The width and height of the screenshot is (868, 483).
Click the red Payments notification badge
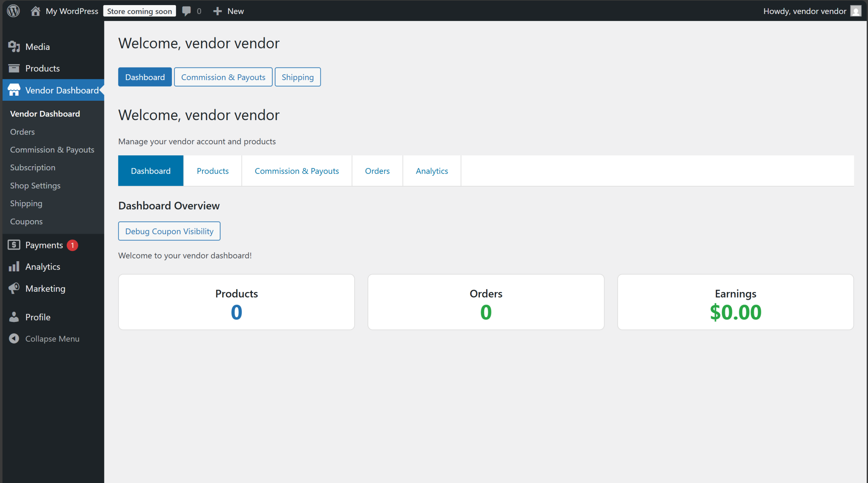72,245
